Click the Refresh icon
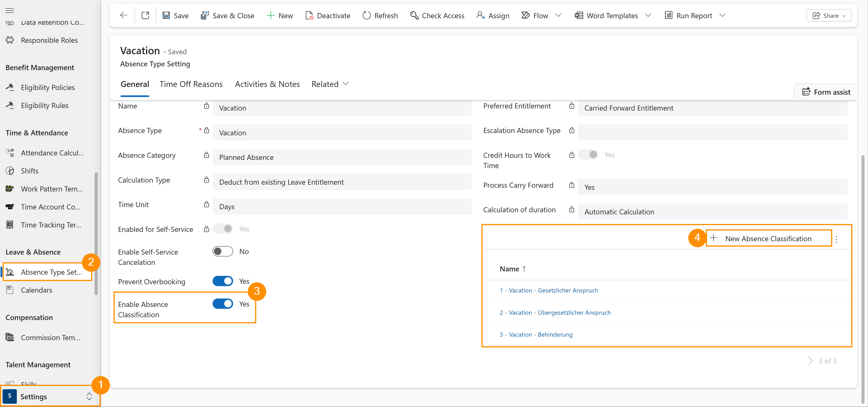The width and height of the screenshot is (868, 407). point(366,15)
